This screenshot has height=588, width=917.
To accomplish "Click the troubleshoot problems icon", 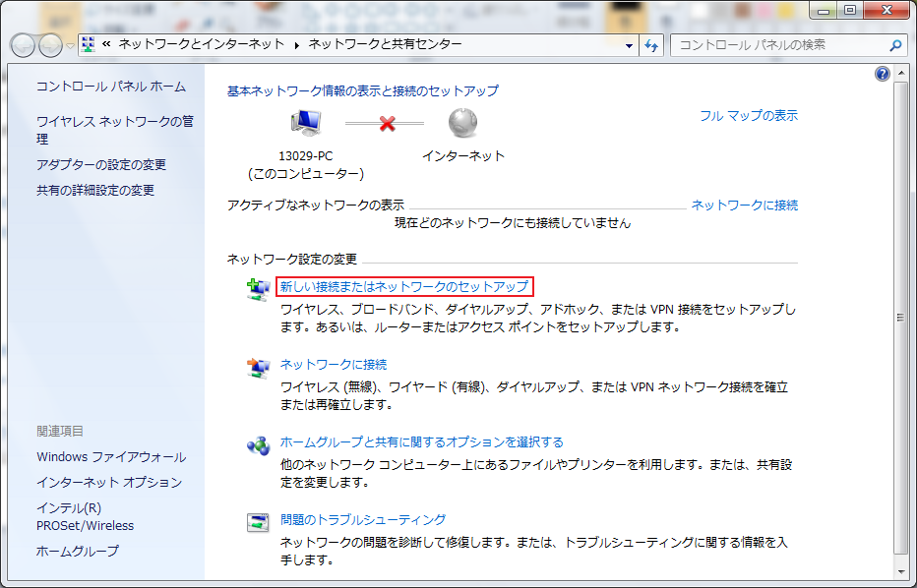I will coord(258,522).
